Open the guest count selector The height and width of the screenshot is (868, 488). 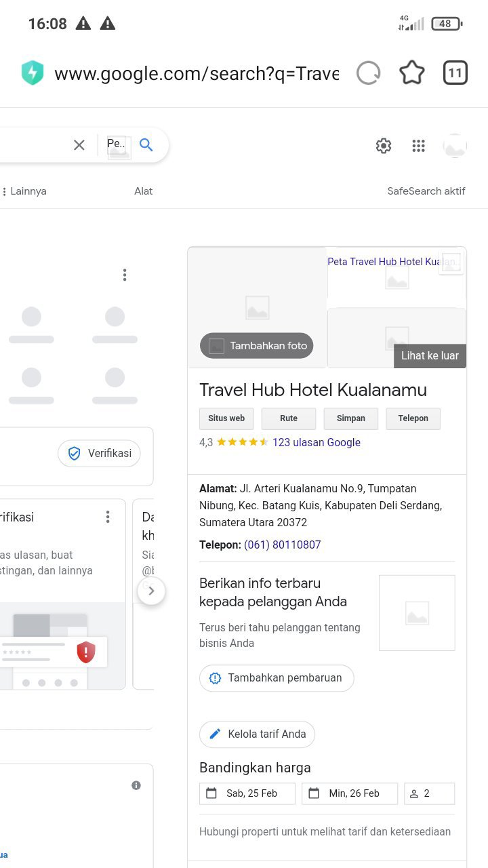(x=429, y=793)
